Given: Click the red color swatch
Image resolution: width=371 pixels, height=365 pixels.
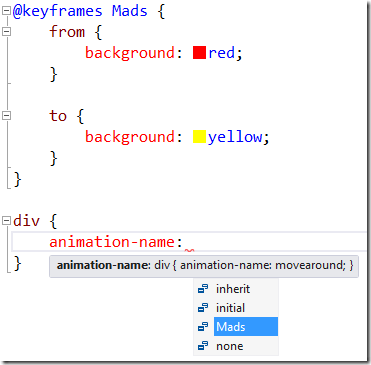Looking at the screenshot, I should (199, 53).
